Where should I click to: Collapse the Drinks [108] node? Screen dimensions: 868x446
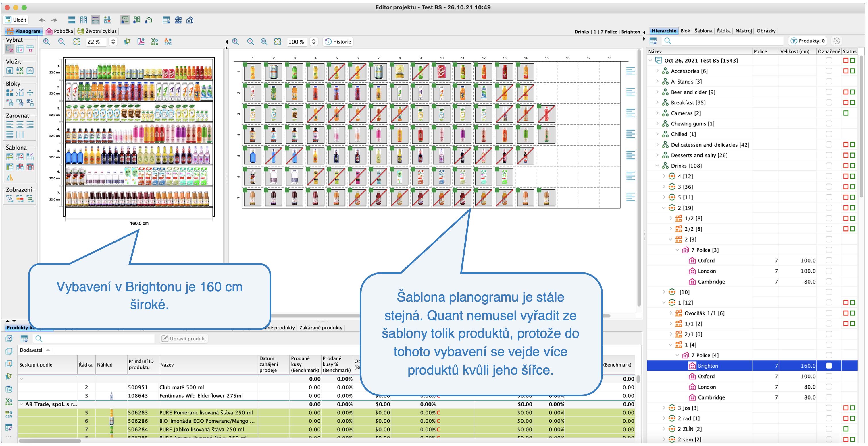(x=657, y=166)
